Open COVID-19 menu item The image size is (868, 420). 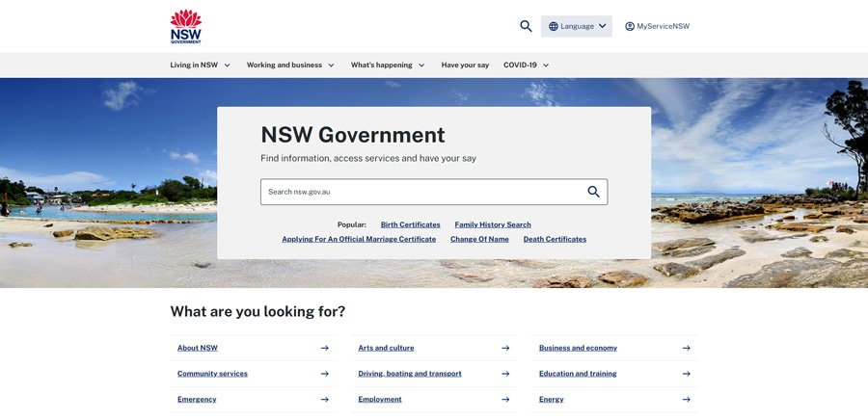point(520,65)
